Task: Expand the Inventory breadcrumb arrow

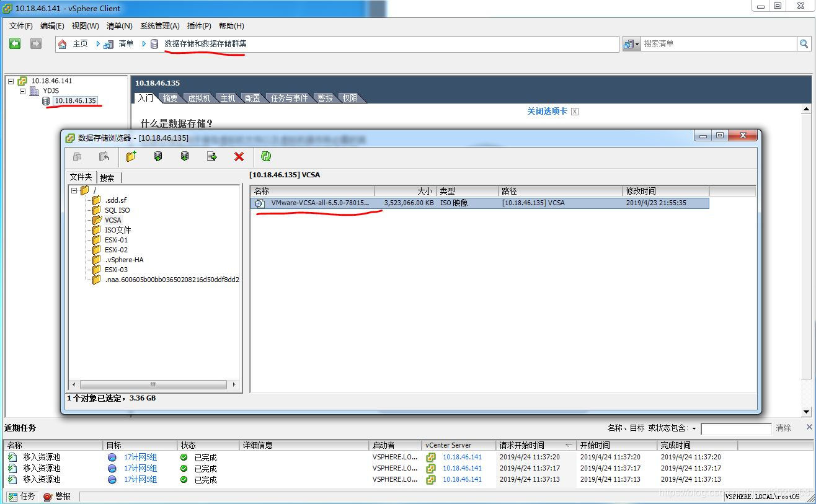Action: coord(144,44)
